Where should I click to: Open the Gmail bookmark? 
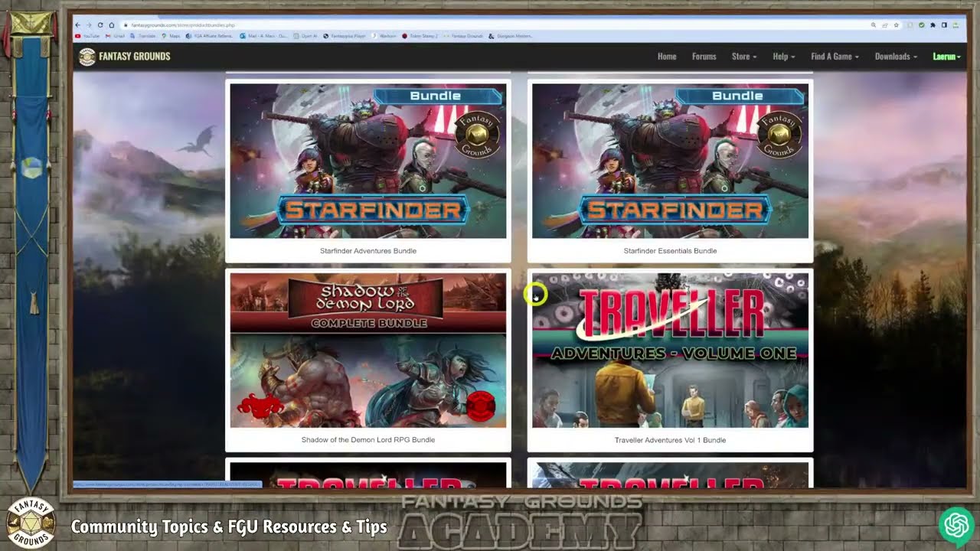tap(115, 36)
